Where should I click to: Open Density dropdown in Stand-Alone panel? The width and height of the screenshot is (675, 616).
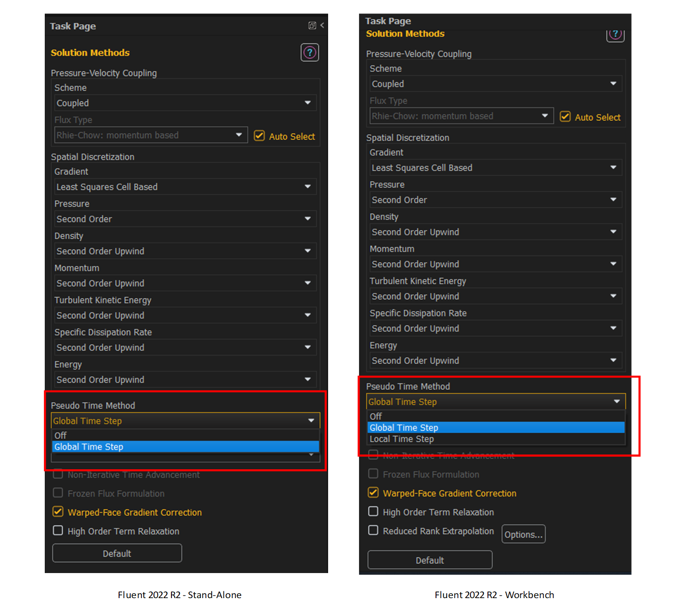[x=185, y=251]
